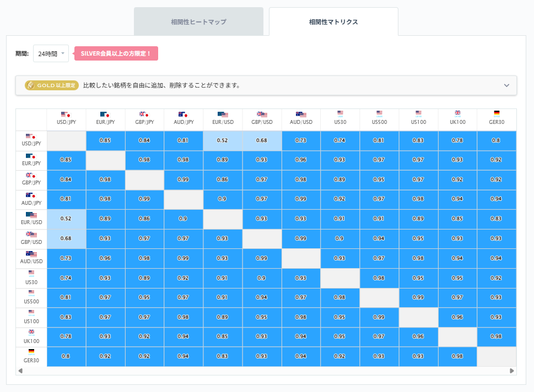The height and width of the screenshot is (392, 534).
Task: Click the UK100 British flag icon
Action: (x=31, y=333)
